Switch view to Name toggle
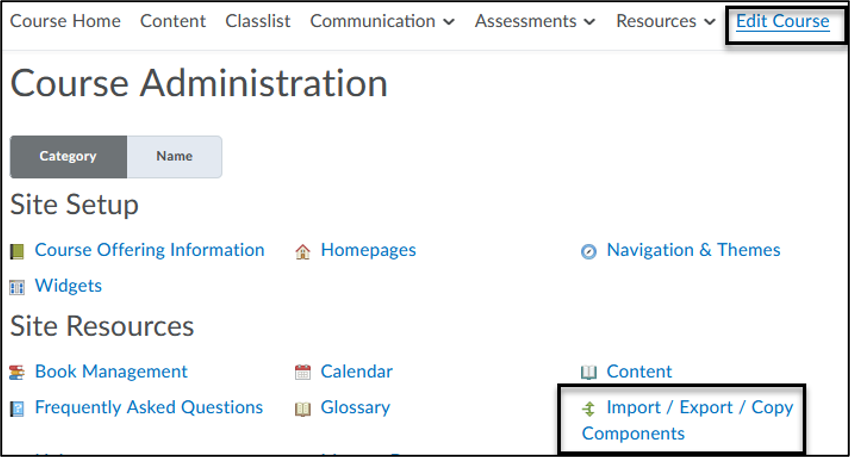 click(x=174, y=157)
